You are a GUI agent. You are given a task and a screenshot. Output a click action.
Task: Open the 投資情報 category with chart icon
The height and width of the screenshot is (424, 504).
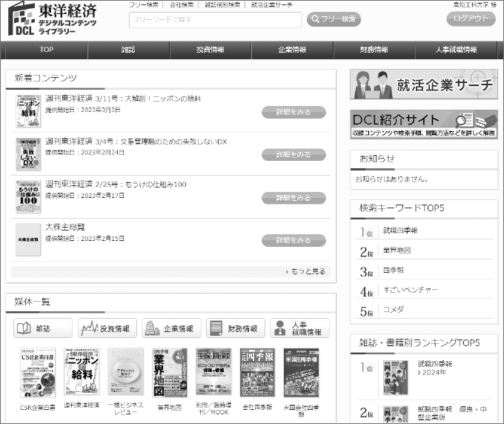tap(107, 328)
